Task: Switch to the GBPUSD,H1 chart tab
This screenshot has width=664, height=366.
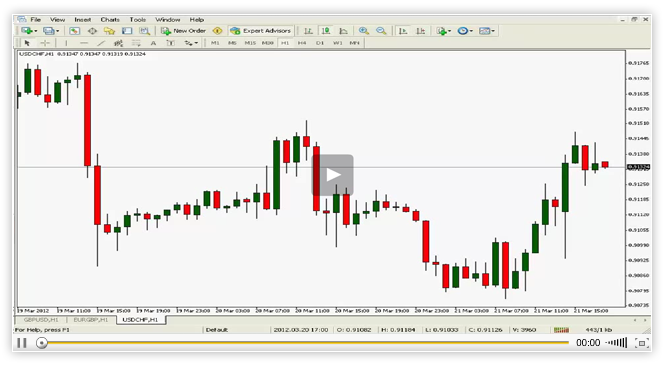Action: (41, 320)
